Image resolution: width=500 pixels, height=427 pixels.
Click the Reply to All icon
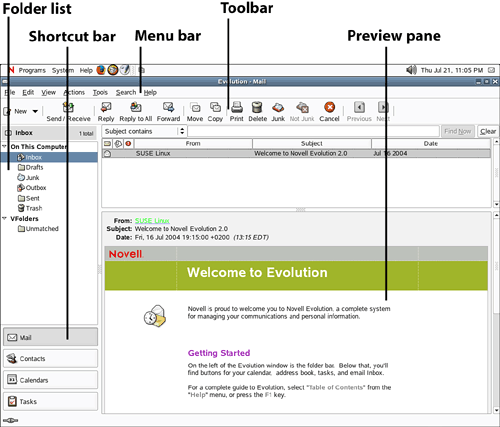click(136, 107)
